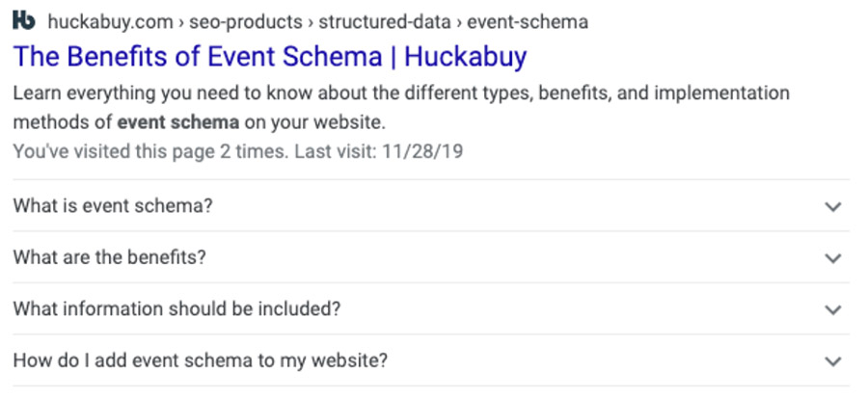Viewport: 868px width, 398px height.
Task: Open "The Benefits of Event Schema | Huckabuy" link
Action: pos(270,57)
